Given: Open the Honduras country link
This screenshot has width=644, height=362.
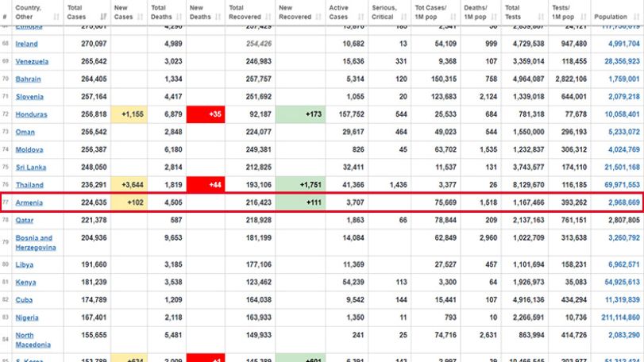Looking at the screenshot, I should point(31,114).
